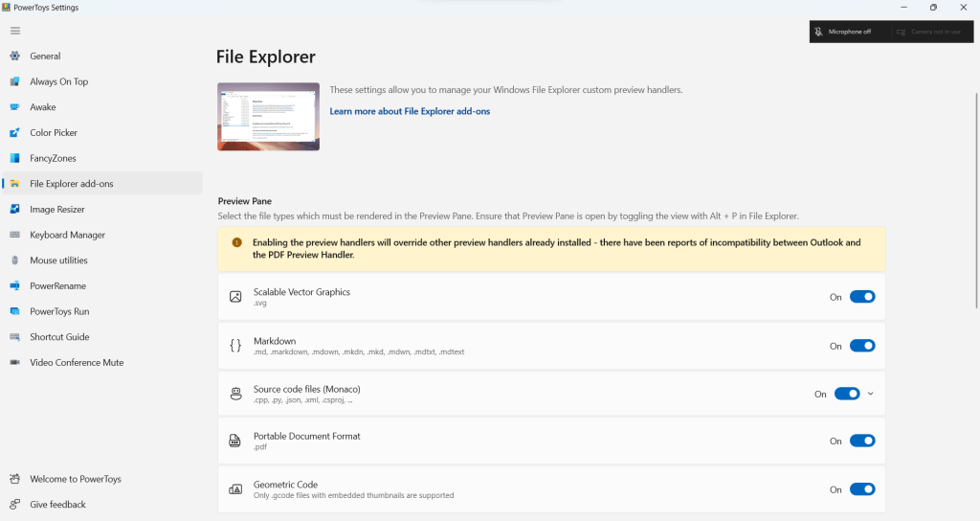Turn off Markdown preview toggle
This screenshot has width=980, height=521.
862,345
